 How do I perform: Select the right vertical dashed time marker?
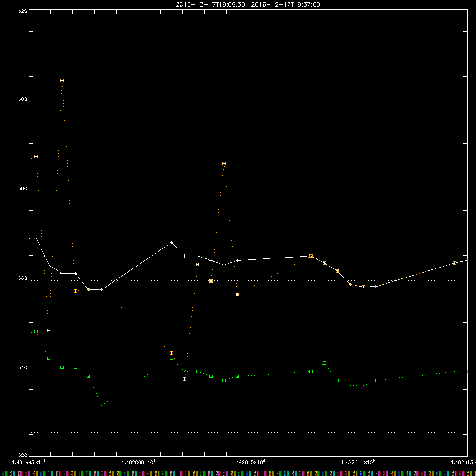tap(244, 233)
